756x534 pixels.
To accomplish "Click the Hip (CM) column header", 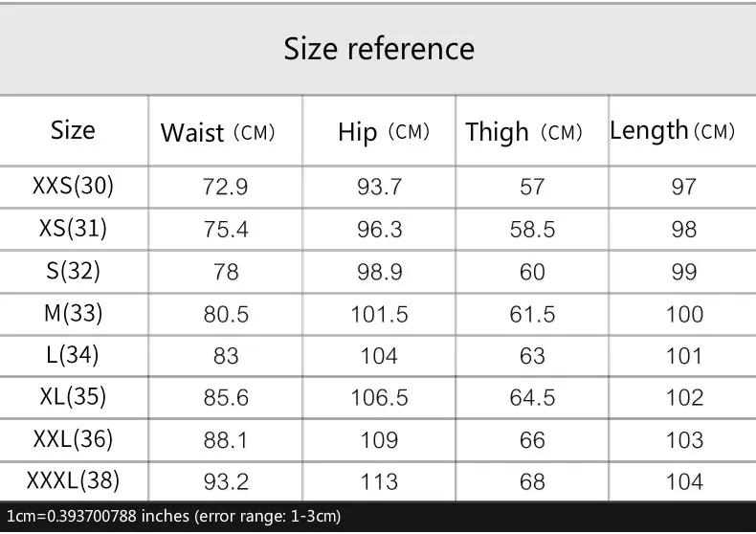I will 384,132.
